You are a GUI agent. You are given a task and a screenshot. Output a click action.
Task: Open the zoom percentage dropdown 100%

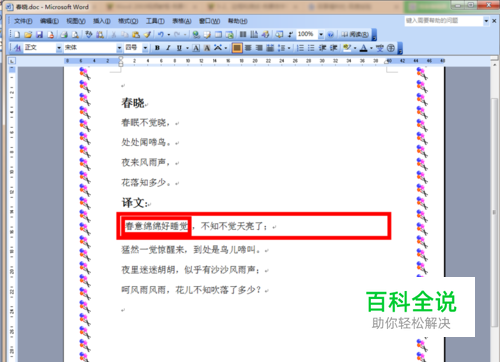[321, 34]
